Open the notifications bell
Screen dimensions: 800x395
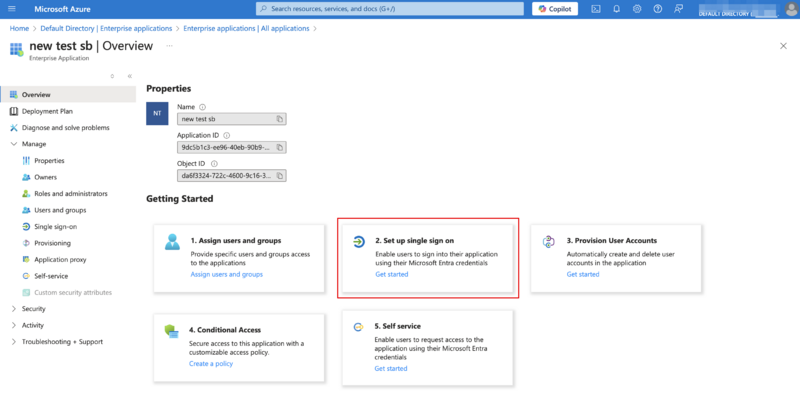click(616, 9)
